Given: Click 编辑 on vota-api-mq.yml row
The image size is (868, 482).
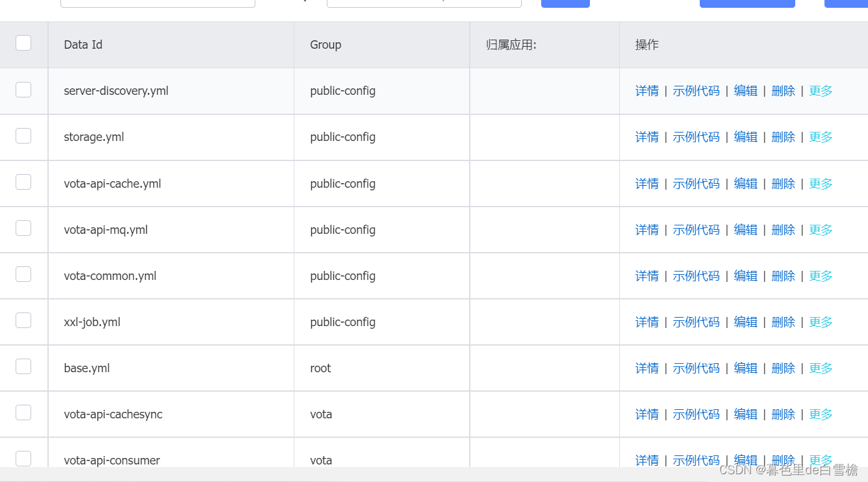Looking at the screenshot, I should coord(746,230).
